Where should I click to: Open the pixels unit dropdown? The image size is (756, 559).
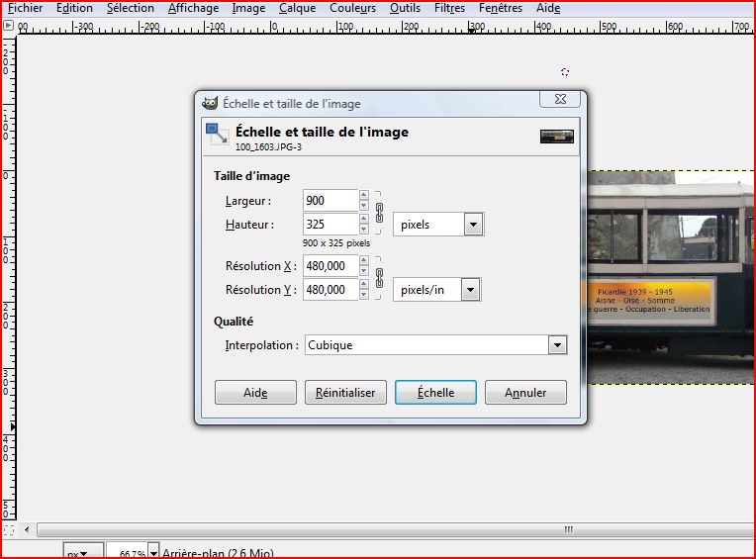pyautogui.click(x=438, y=225)
